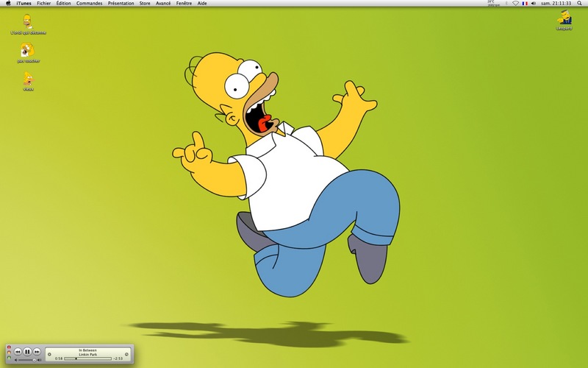Set max volume with loud speaker icon
Viewport: 588px width, 368px height.
40,360
